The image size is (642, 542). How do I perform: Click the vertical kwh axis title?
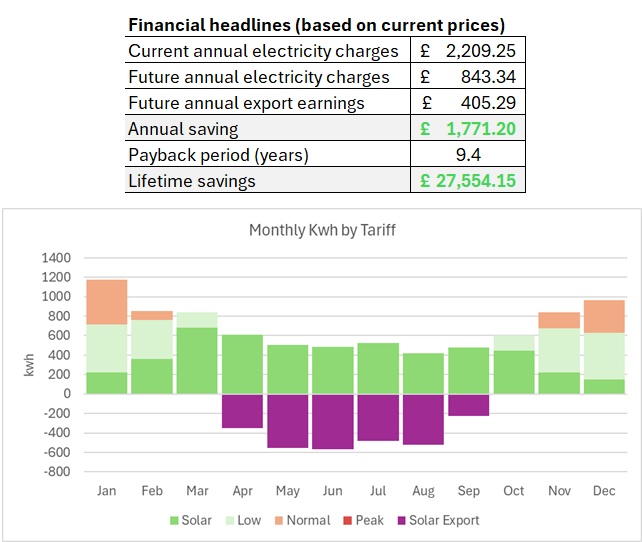pos(29,364)
